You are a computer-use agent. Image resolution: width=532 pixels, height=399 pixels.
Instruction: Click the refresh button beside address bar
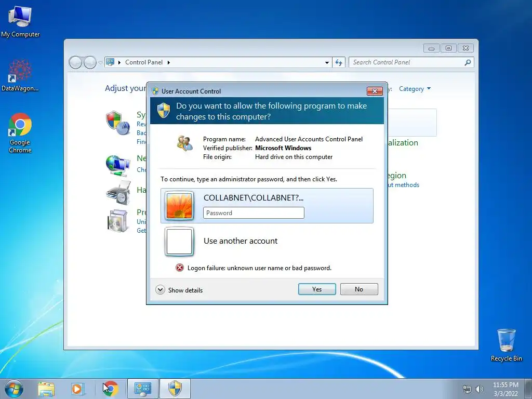point(339,62)
